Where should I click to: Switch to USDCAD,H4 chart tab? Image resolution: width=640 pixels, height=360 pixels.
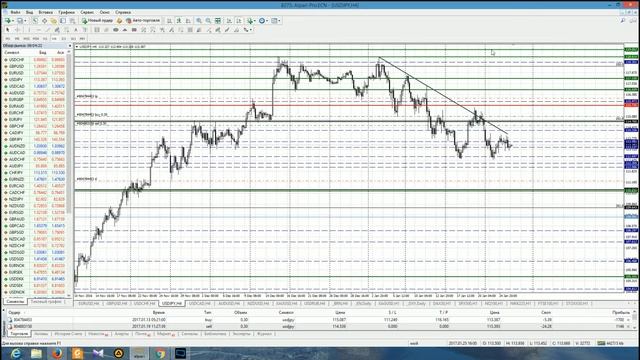(199, 304)
